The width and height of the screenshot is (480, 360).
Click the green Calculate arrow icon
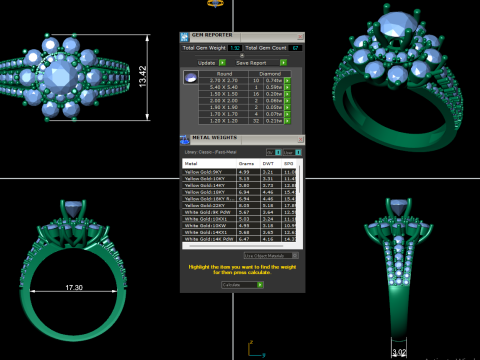tap(260, 285)
